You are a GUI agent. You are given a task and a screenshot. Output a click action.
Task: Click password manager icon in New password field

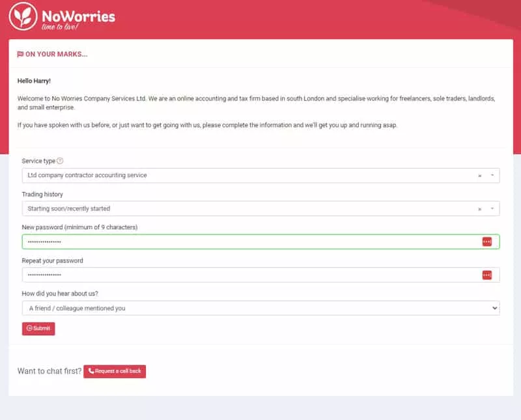pos(486,242)
